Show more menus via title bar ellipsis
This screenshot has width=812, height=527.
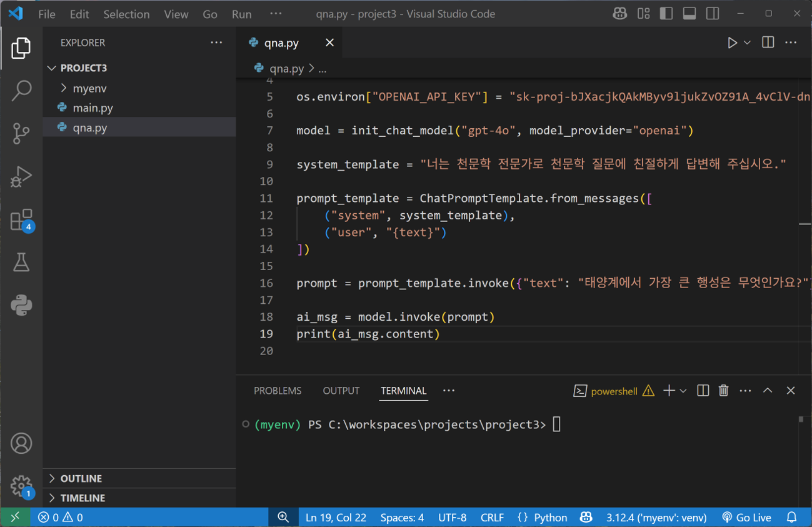point(276,14)
